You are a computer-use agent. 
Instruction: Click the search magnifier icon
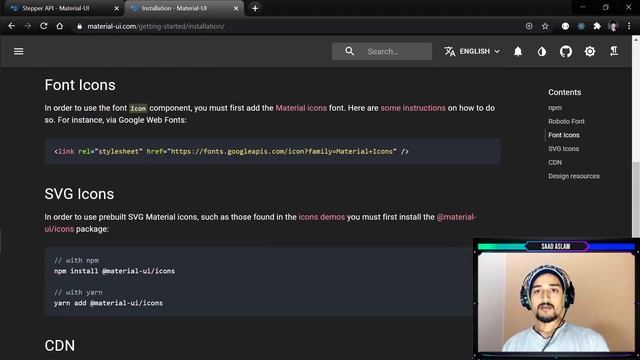pos(349,51)
